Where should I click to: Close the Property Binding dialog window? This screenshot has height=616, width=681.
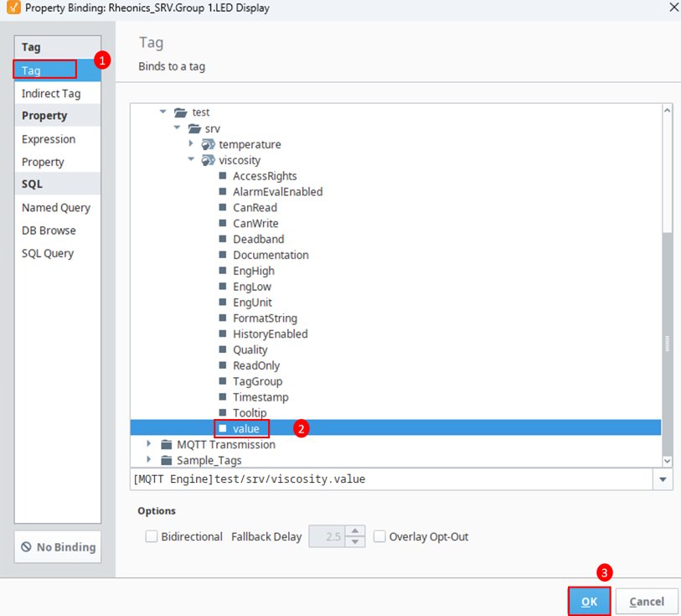point(673,8)
